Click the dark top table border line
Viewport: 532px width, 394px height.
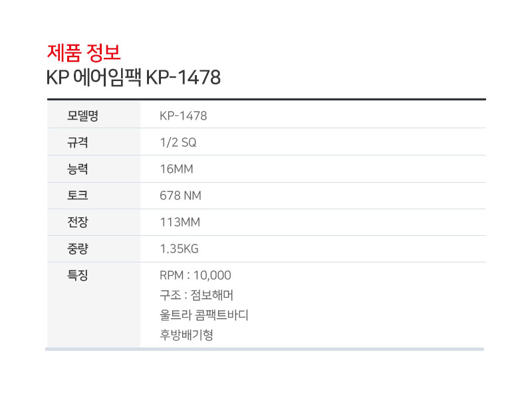click(266, 99)
